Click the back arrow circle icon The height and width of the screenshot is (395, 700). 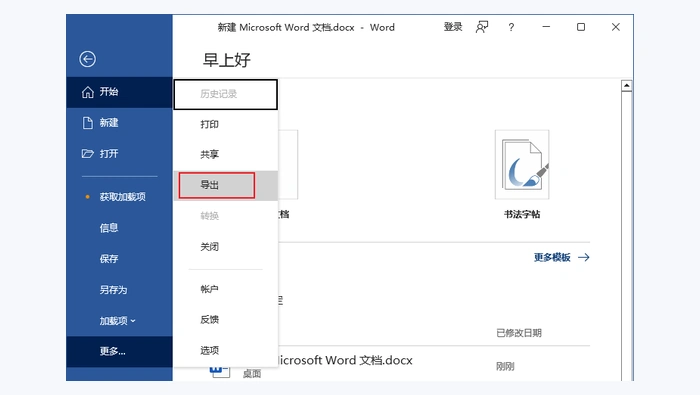[x=88, y=59]
